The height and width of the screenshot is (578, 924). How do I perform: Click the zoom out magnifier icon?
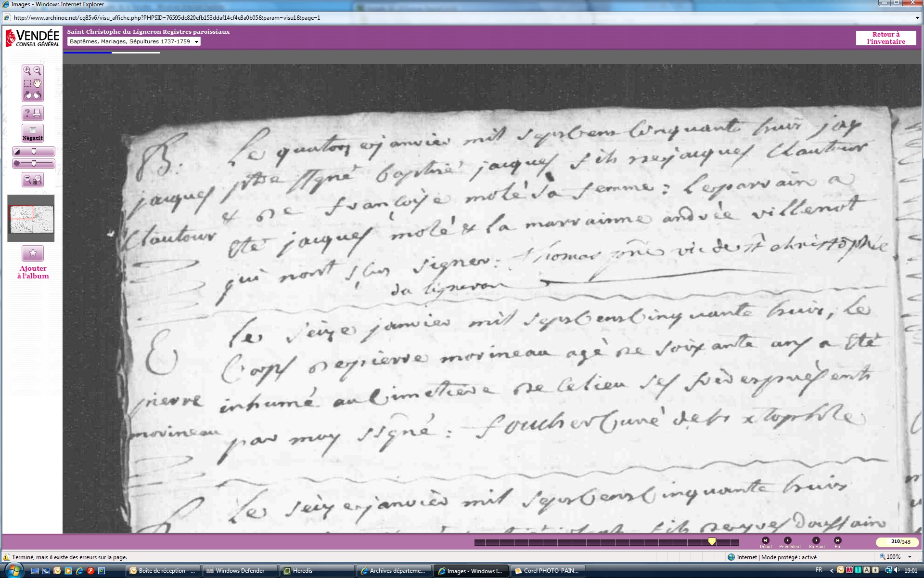tap(38, 71)
